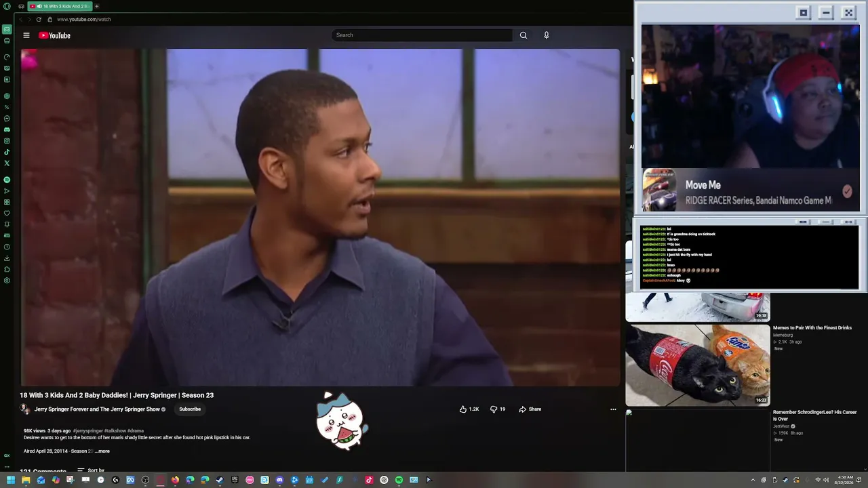The height and width of the screenshot is (488, 868).
Task: Open the YouTube hamburger guide menu
Action: point(26,35)
